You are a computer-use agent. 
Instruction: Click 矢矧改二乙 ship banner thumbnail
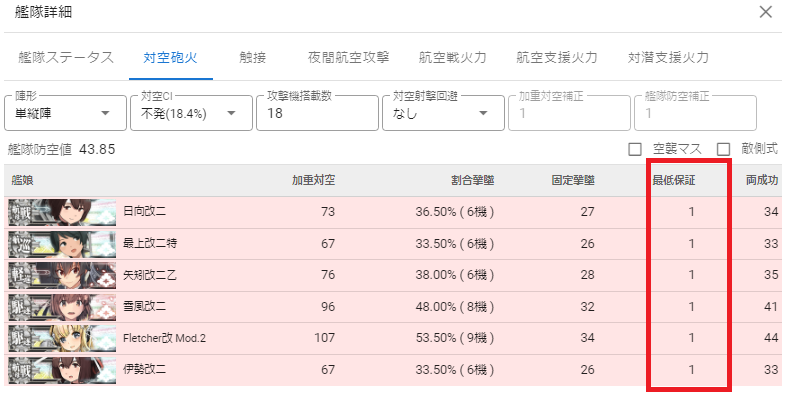[62, 275]
